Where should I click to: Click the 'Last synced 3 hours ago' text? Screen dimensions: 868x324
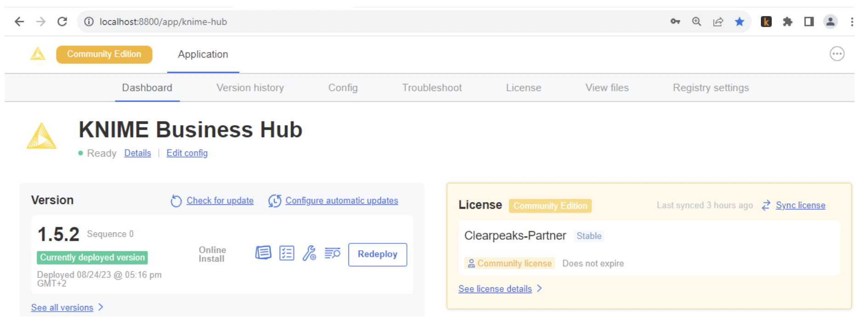point(704,205)
